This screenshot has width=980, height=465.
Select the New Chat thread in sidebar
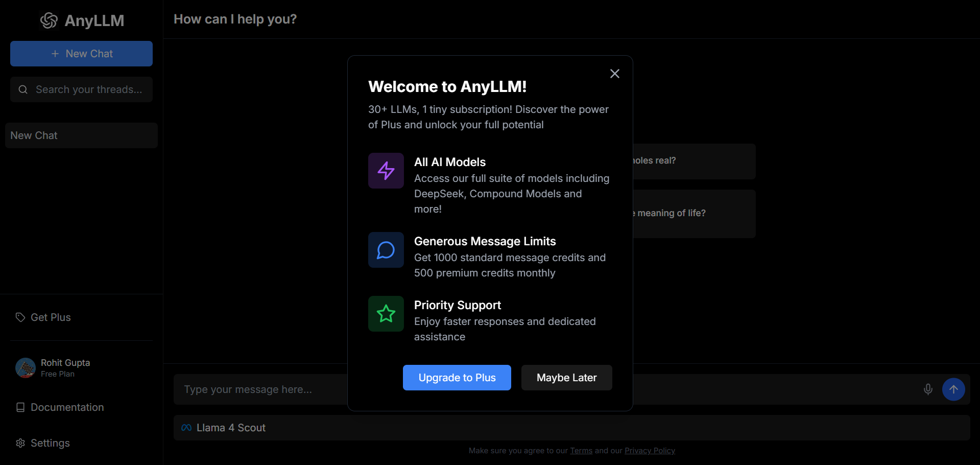[x=81, y=135]
